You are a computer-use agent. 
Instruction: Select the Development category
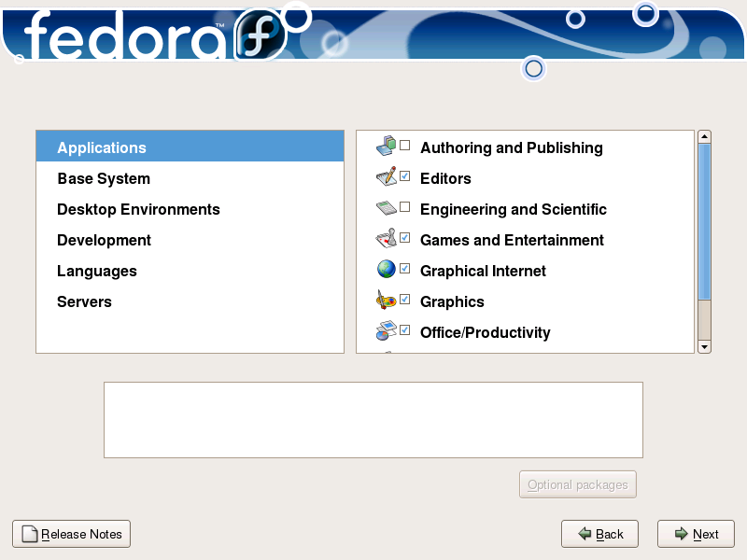pos(190,240)
